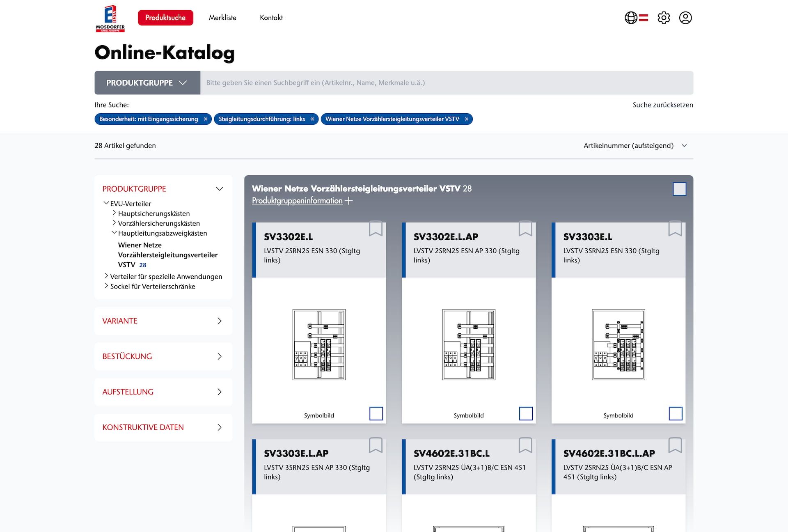
Task: Open the settings gear icon
Action: coord(664,18)
